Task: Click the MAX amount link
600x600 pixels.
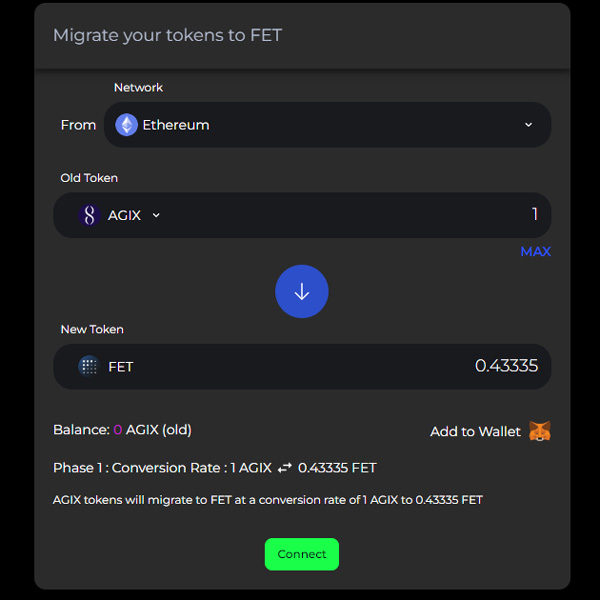Action: click(x=535, y=252)
